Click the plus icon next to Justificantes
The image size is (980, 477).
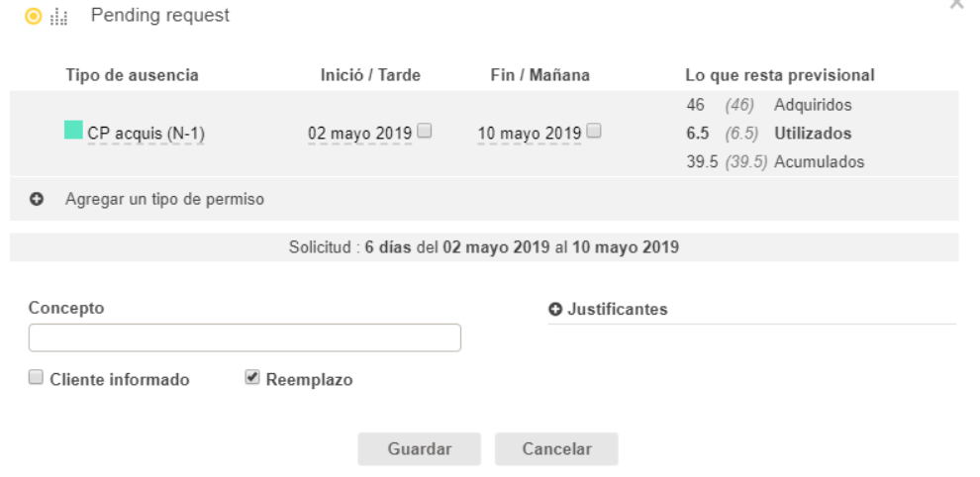[x=555, y=310]
